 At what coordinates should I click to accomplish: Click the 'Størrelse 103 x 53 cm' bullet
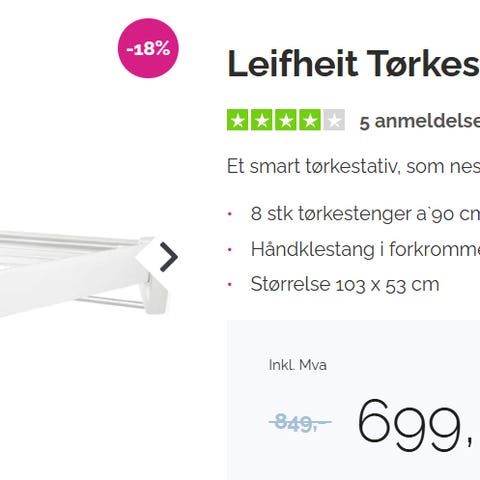(345, 284)
